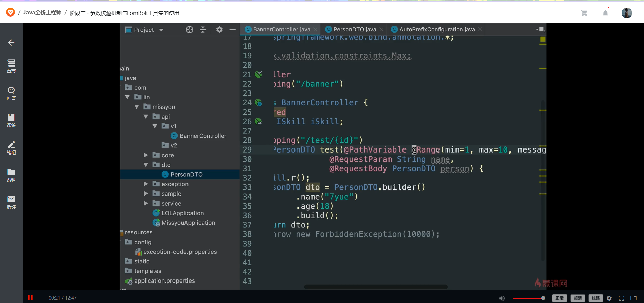Open the 超清 video quality selector
644x303 pixels.
(x=578, y=298)
